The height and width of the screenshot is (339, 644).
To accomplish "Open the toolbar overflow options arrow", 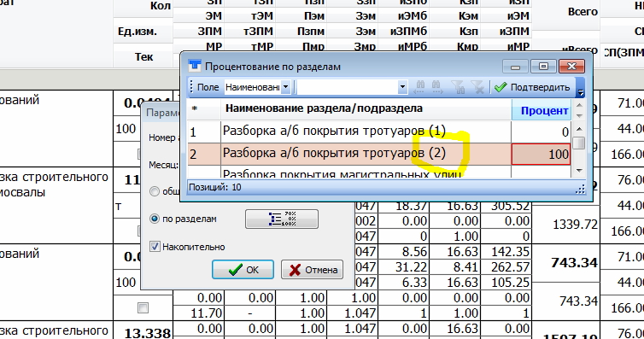I will (580, 92).
